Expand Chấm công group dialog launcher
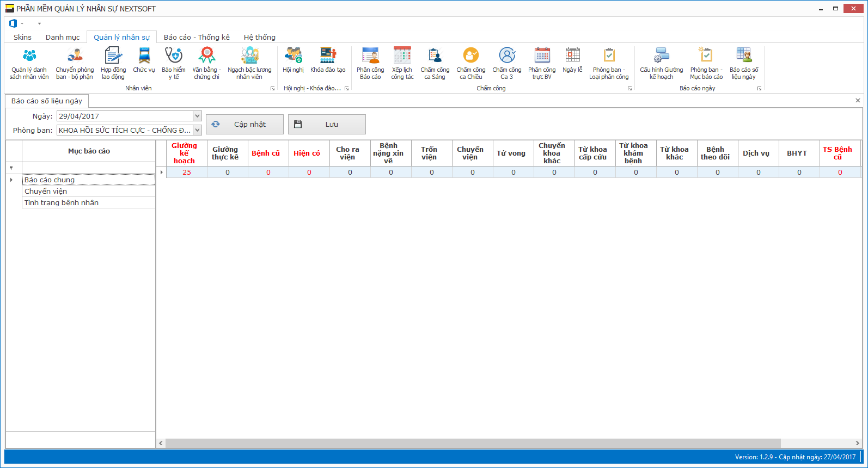 tap(629, 89)
